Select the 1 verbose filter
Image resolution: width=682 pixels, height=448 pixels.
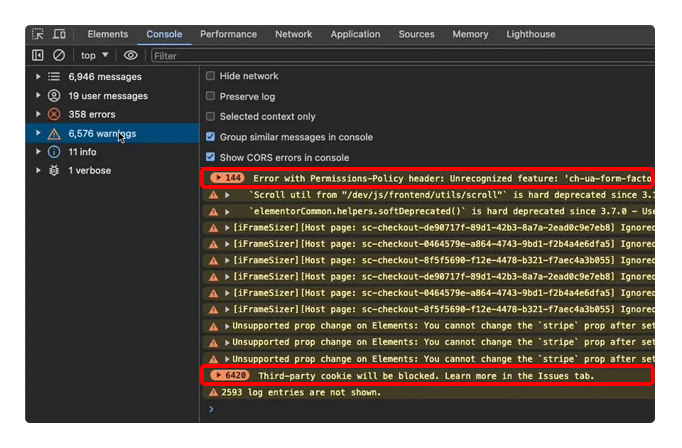point(89,171)
